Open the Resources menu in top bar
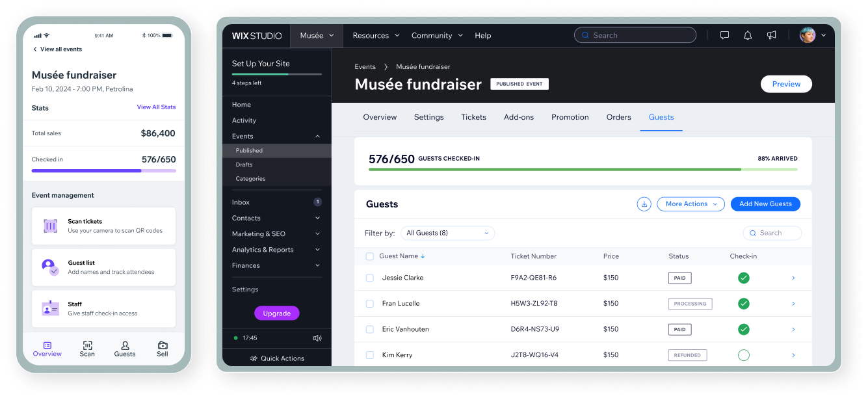This screenshot has width=868, height=400. pyautogui.click(x=376, y=36)
